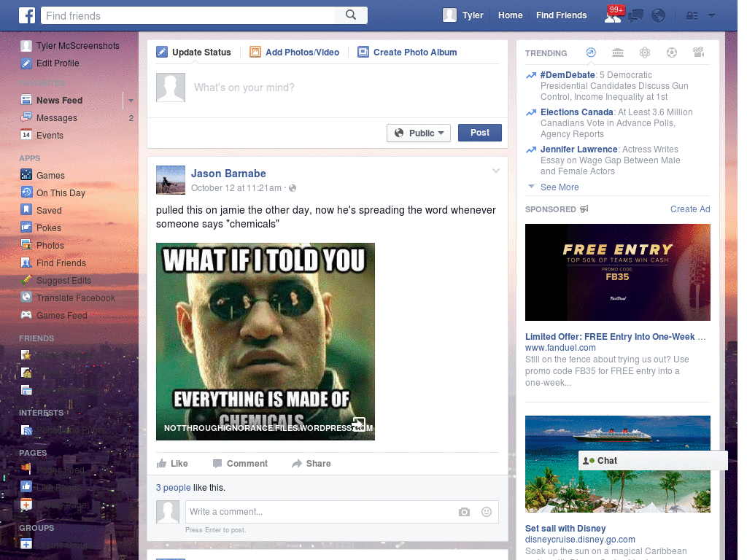Image resolution: width=747 pixels, height=560 pixels.
Task: Click the Games Feed controller icon
Action: (26, 315)
